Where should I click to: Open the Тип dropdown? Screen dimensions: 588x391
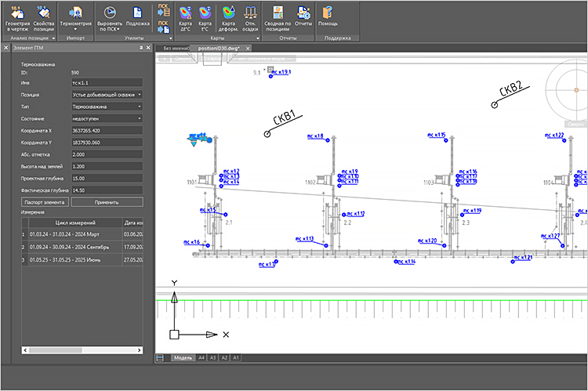(107, 107)
